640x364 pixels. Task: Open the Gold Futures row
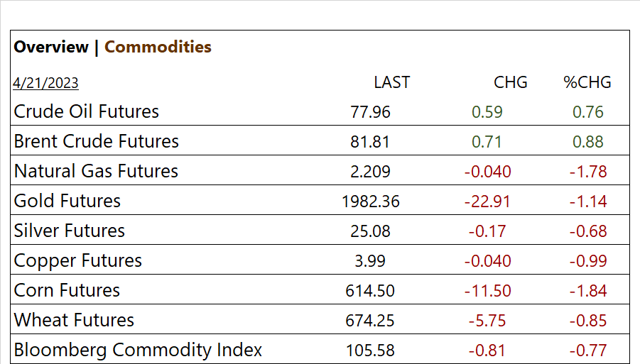(67, 201)
